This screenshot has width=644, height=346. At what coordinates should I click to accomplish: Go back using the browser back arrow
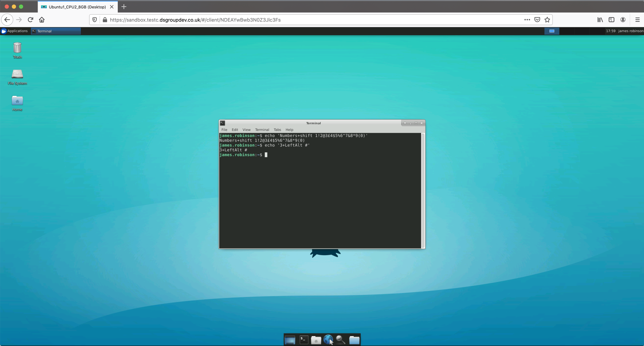click(x=7, y=20)
